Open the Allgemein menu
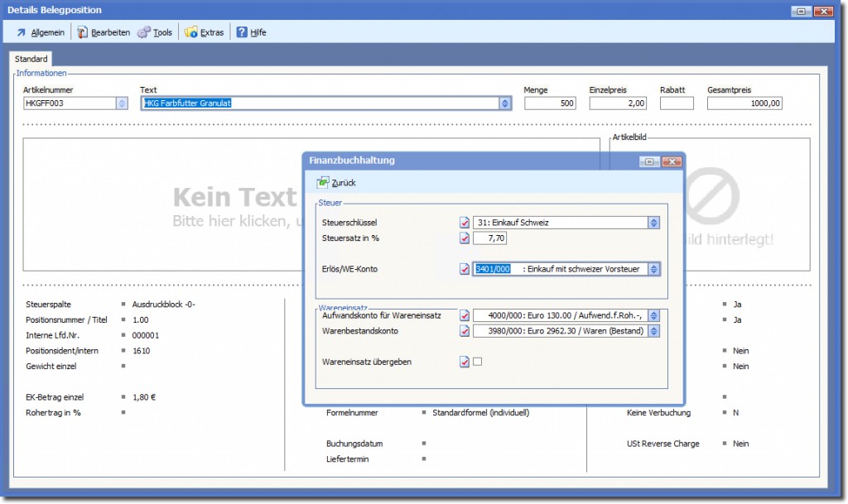Screen dimensions: 848x504 point(40,32)
